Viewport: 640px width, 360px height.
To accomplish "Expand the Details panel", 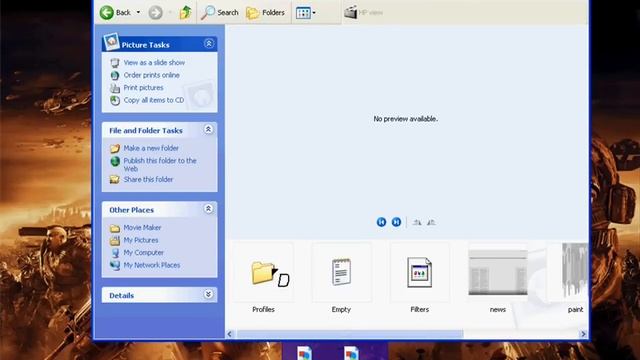I will pos(208,295).
